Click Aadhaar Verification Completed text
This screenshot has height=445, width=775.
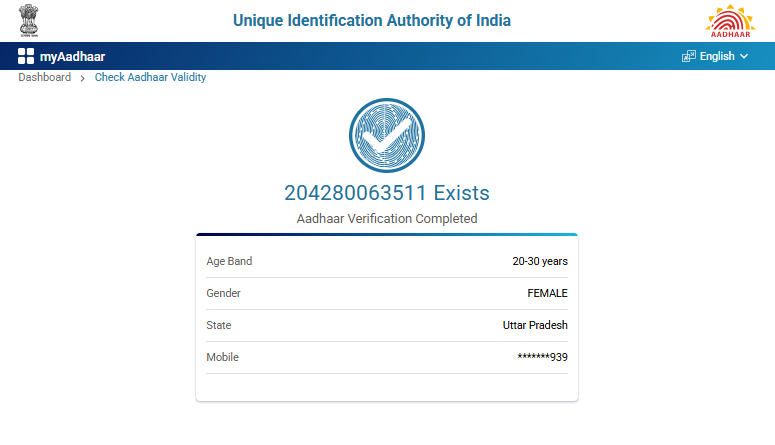pos(387,218)
